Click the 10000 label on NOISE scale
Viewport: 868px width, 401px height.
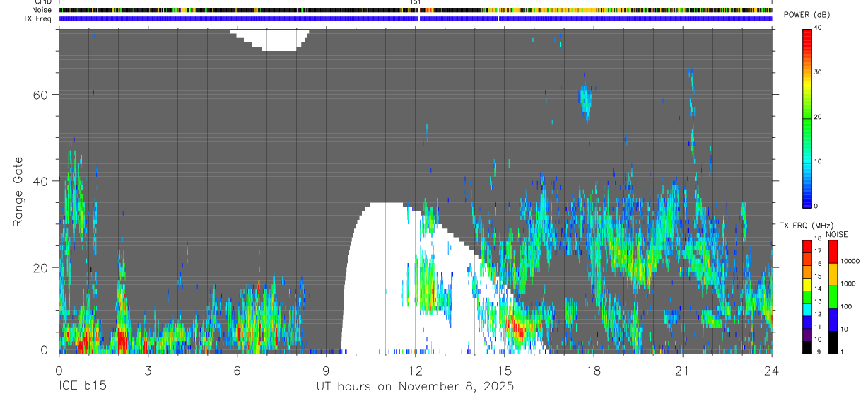click(x=850, y=261)
